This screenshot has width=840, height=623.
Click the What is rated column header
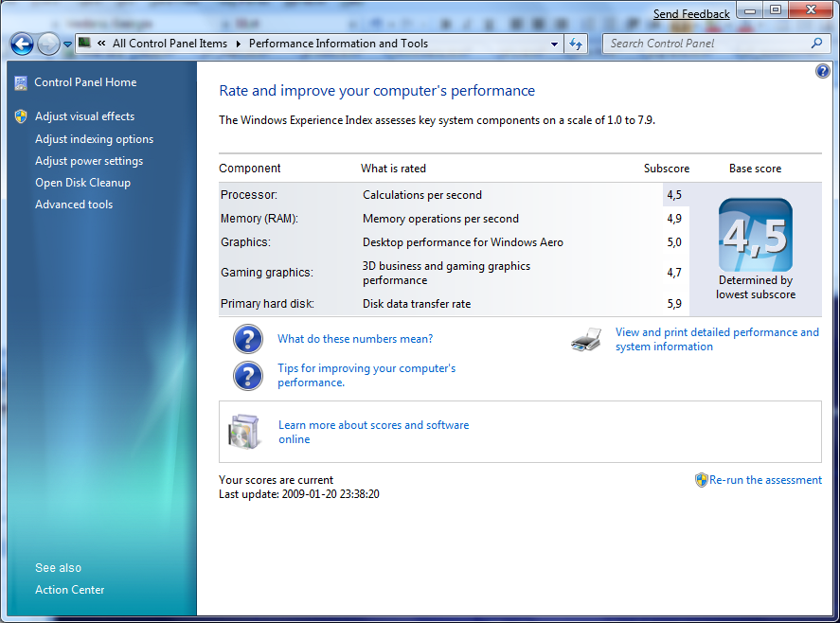[x=393, y=169]
